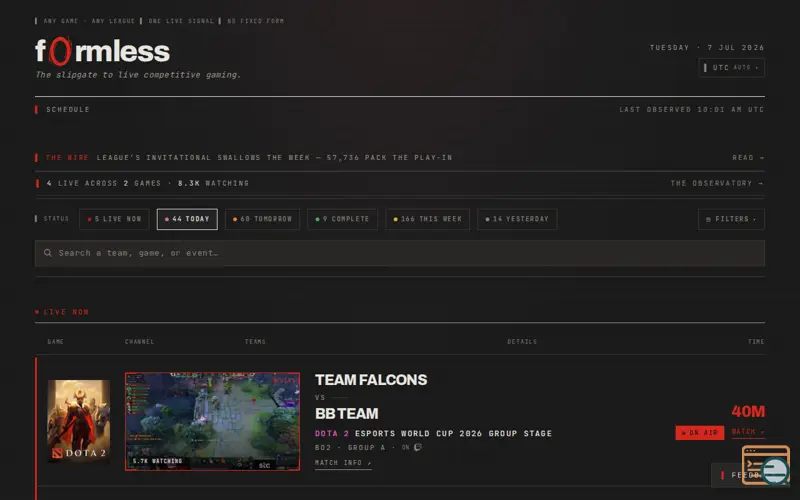Click the Watch link
Viewport: 800px width, 500px height.
[x=748, y=432]
